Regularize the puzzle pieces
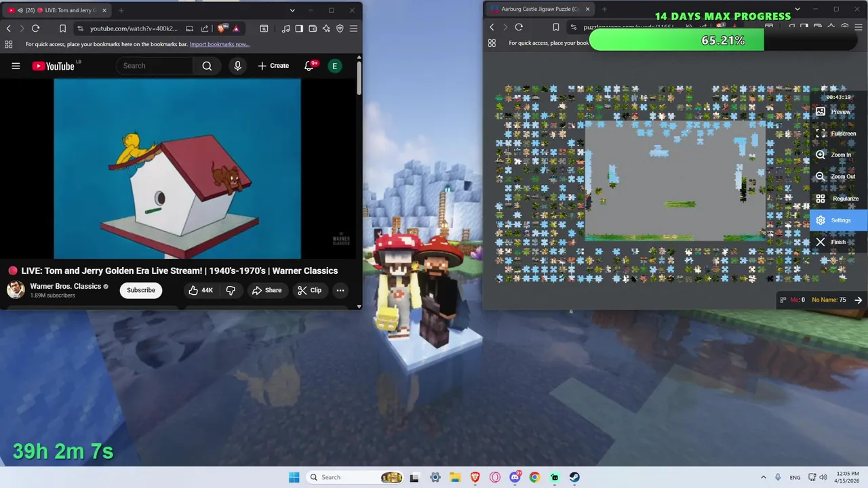Screen dimensions: 868x488 point(839,199)
